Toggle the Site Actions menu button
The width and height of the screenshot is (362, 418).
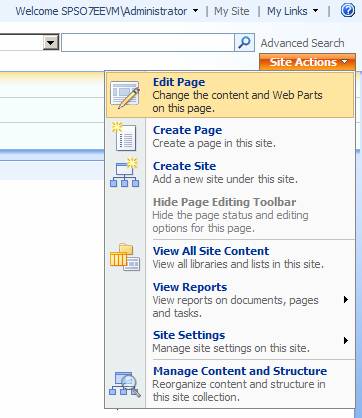(x=307, y=62)
